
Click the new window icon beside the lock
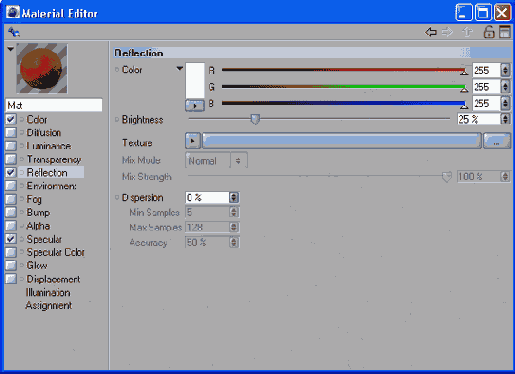pyautogui.click(x=505, y=32)
